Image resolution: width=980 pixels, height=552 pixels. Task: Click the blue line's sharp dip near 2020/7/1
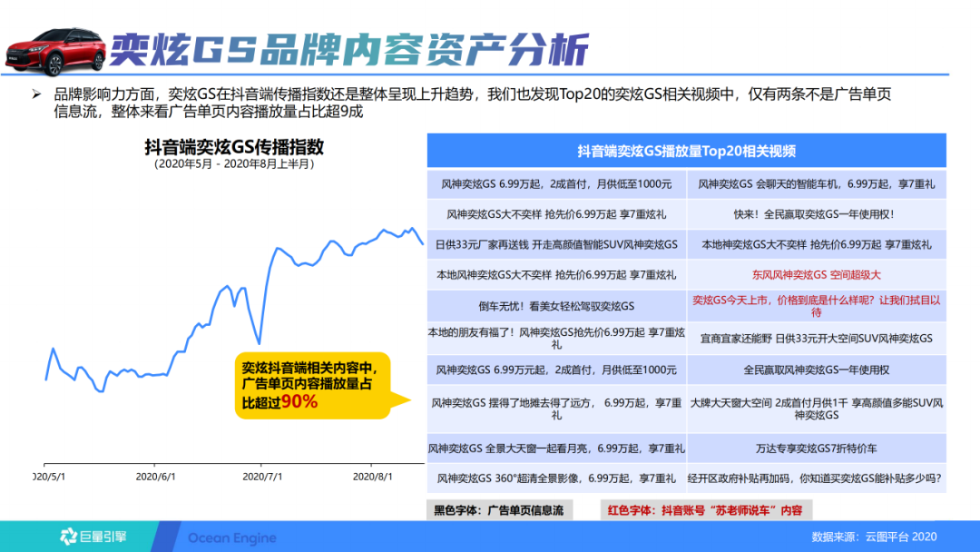[x=259, y=341]
